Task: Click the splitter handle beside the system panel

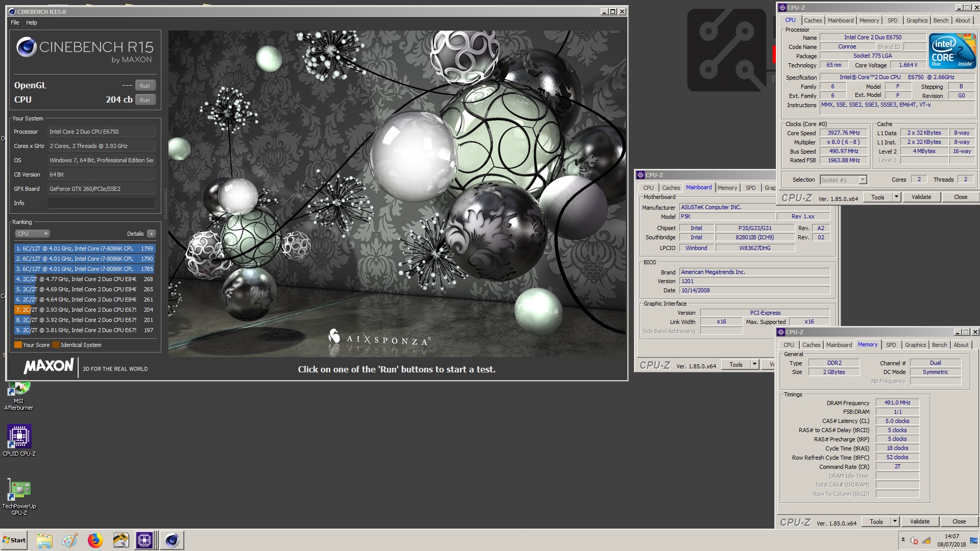Action: (x=165, y=204)
